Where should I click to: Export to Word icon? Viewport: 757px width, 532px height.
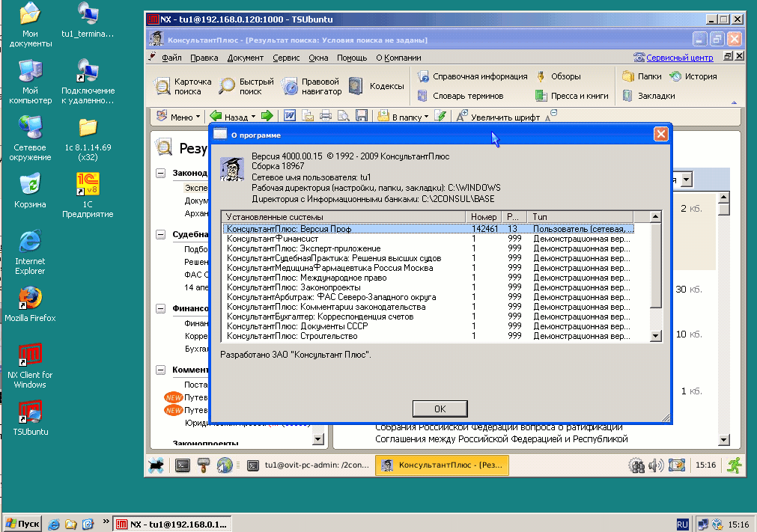pyautogui.click(x=290, y=116)
